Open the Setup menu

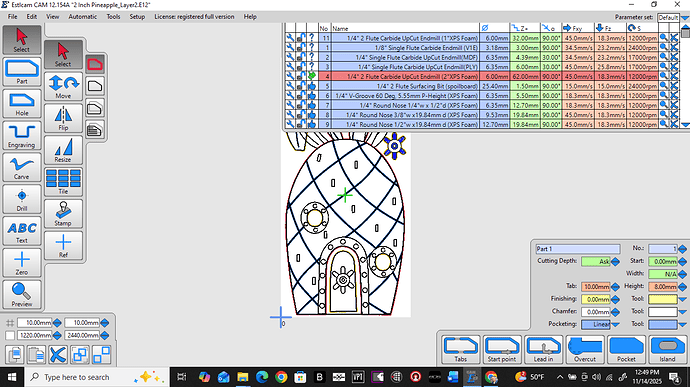[x=137, y=17]
